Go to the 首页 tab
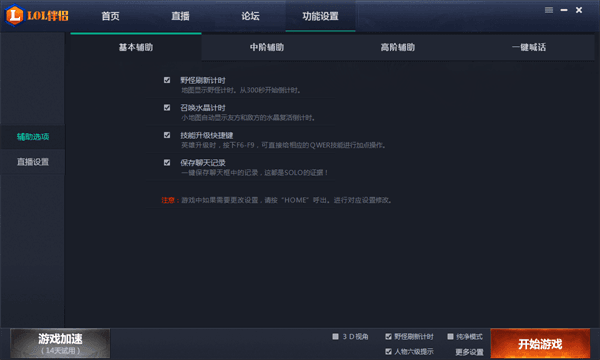Screen dimensions: 600x360 point(110,16)
